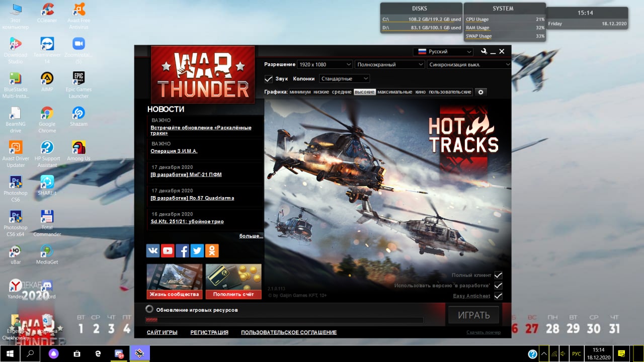This screenshot has width=644, height=362.
Task: Click the Windows Start button
Action: tap(10, 353)
